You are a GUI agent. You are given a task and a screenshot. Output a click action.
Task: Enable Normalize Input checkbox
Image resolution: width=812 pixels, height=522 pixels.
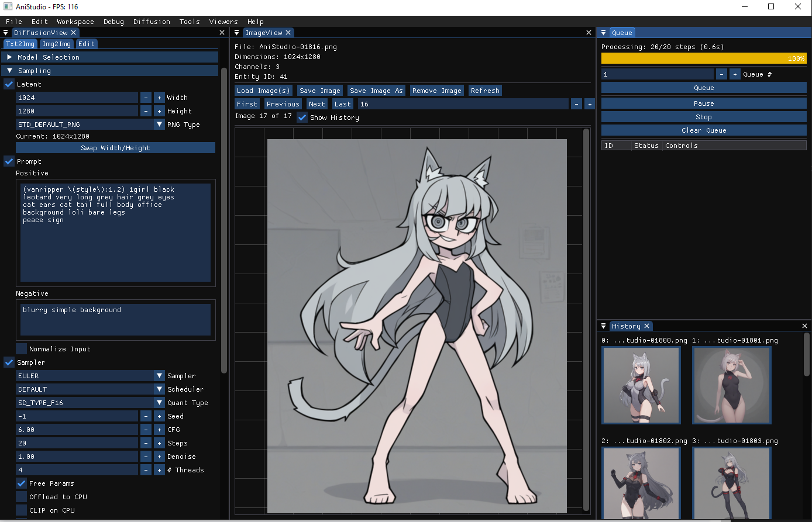coord(21,349)
